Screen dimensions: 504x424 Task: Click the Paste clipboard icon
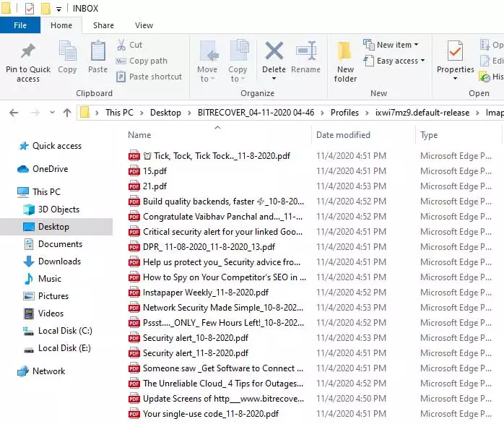point(97,52)
